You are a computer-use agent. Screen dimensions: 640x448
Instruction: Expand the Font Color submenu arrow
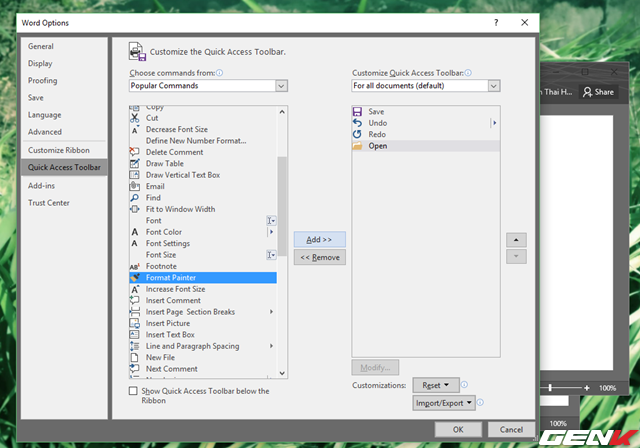coord(271,232)
